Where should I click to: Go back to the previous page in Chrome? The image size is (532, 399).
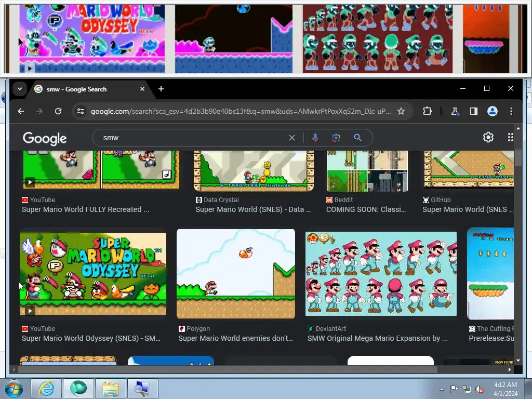point(21,111)
